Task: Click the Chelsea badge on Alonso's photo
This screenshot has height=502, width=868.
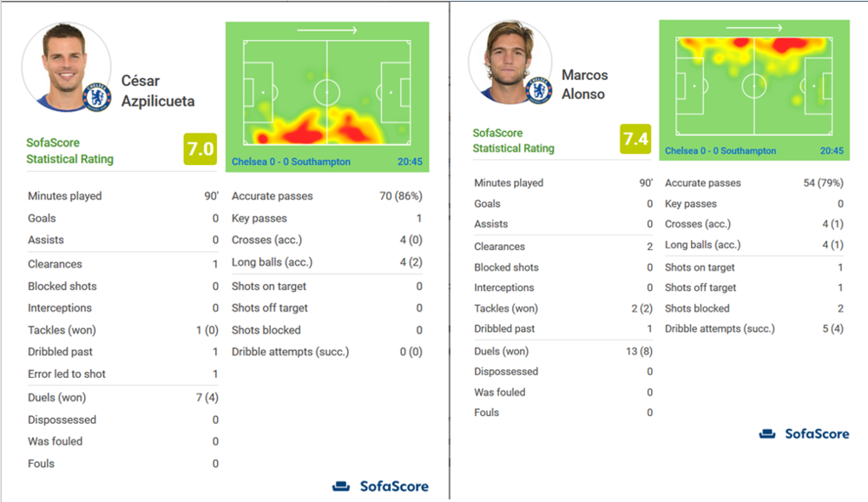Action: click(x=539, y=90)
